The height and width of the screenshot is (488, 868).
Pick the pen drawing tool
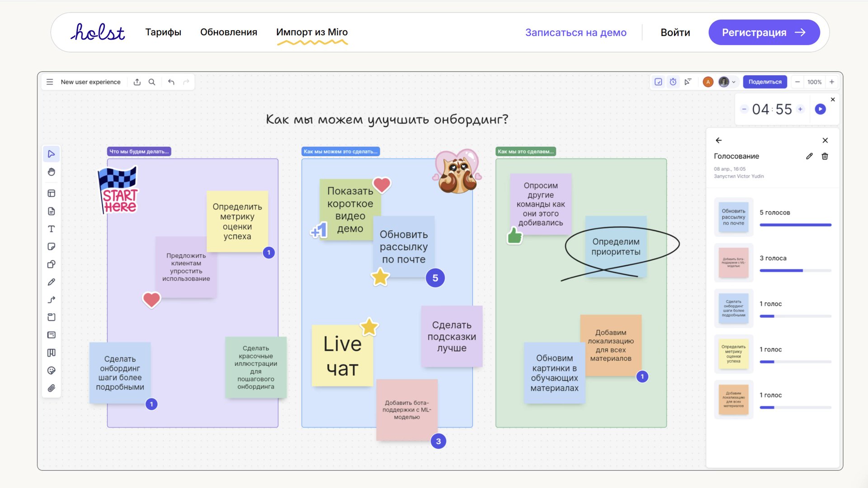pos(52,282)
